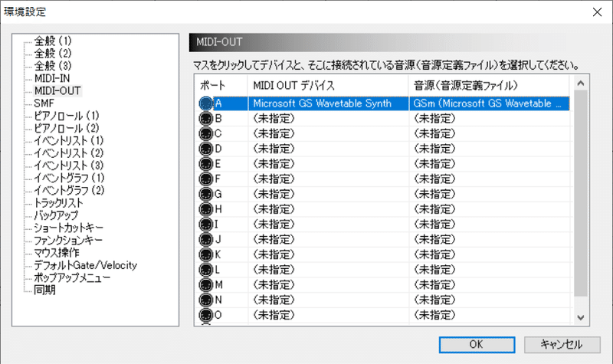
Task: Open バックアップ settings
Action: [56, 215]
